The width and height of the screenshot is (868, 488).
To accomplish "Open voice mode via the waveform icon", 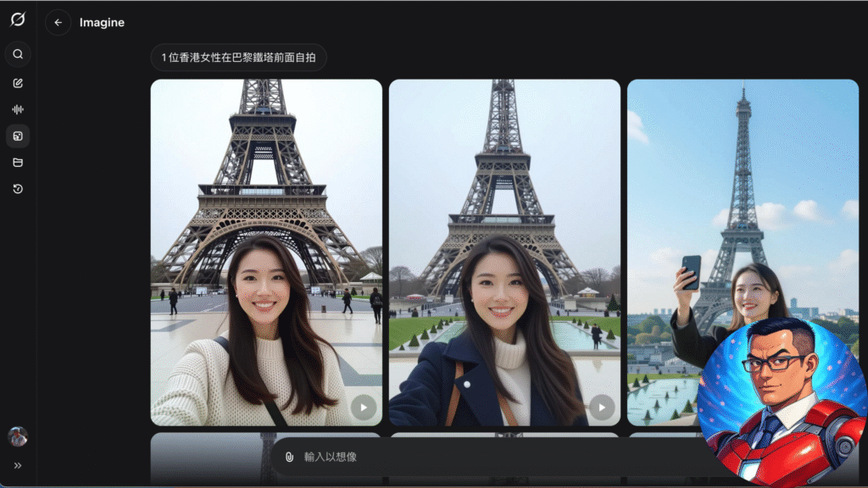I will [18, 109].
